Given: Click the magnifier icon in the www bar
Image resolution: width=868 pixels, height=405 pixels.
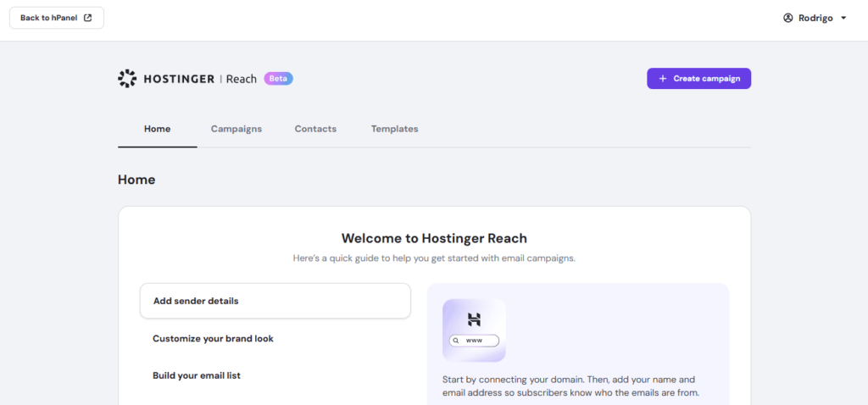Looking at the screenshot, I should (456, 341).
